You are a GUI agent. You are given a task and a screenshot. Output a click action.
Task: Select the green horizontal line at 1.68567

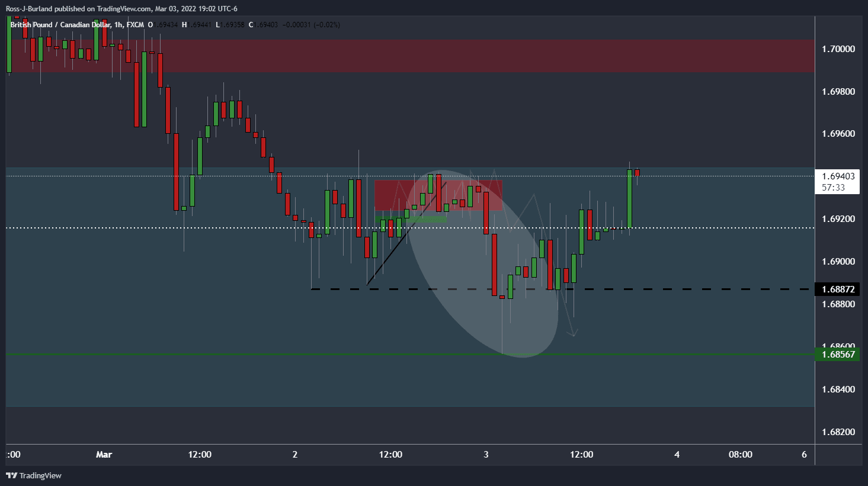pyautogui.click(x=410, y=354)
